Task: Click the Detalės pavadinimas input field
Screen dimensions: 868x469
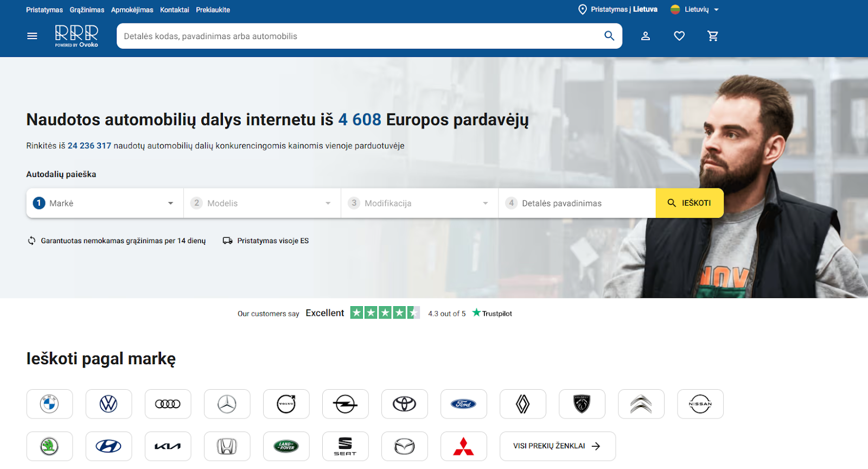Action: coord(577,203)
